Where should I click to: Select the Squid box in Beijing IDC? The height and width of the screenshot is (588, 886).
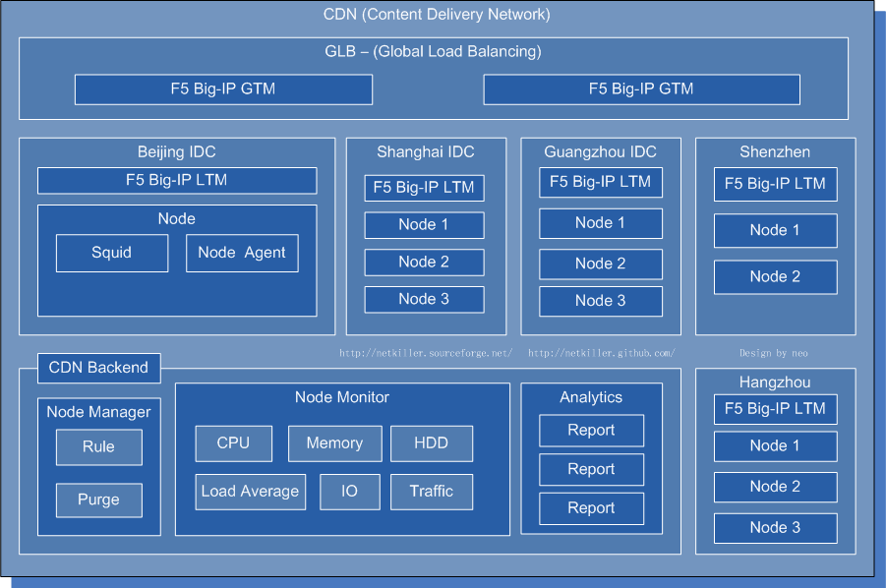tap(111, 253)
